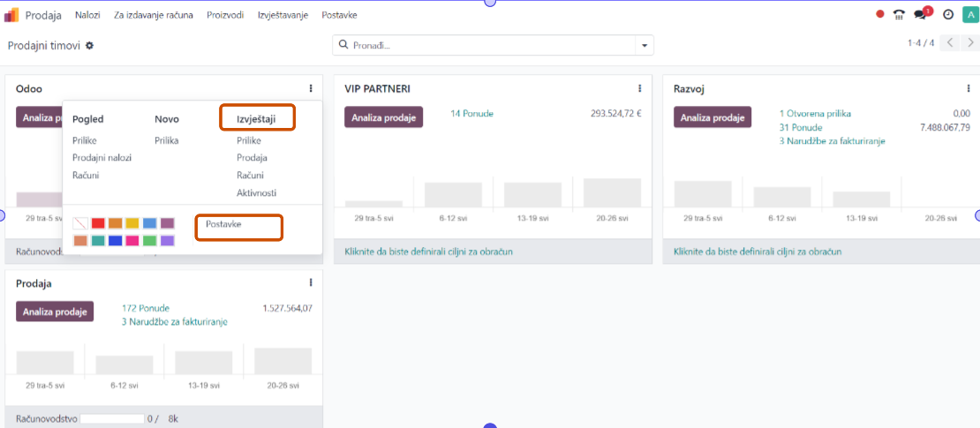980x428 pixels.
Task: Open the Razvoj card three-dot menu
Action: (x=969, y=88)
